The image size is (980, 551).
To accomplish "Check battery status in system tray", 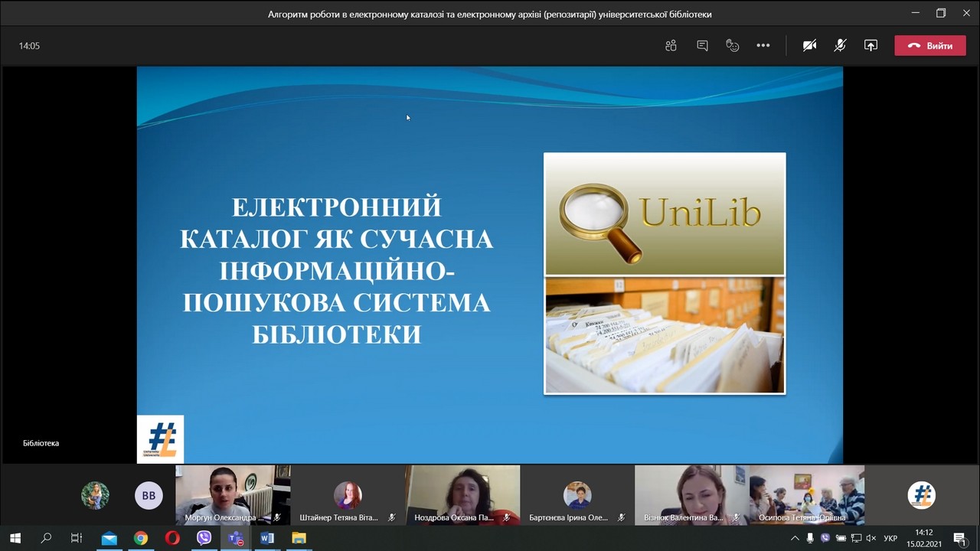I will (x=841, y=538).
